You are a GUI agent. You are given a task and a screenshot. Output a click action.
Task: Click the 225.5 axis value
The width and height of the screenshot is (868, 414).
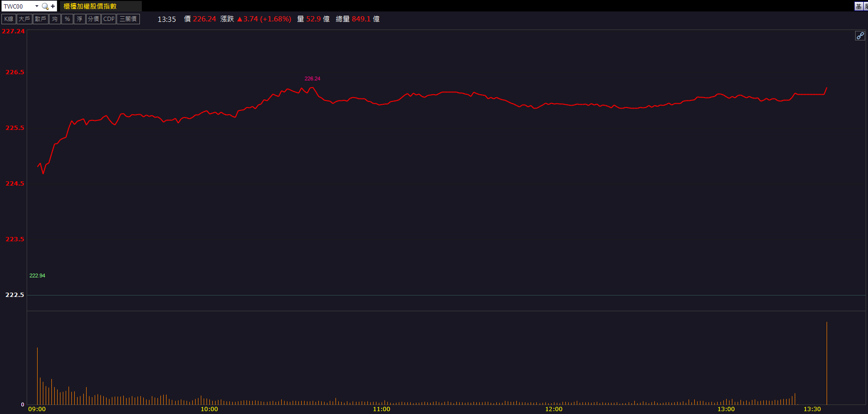pos(15,128)
